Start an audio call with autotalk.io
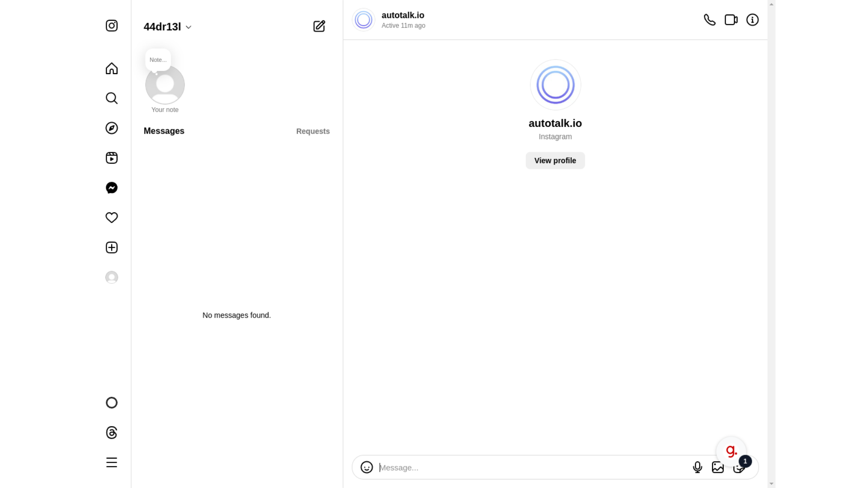 pos(710,20)
